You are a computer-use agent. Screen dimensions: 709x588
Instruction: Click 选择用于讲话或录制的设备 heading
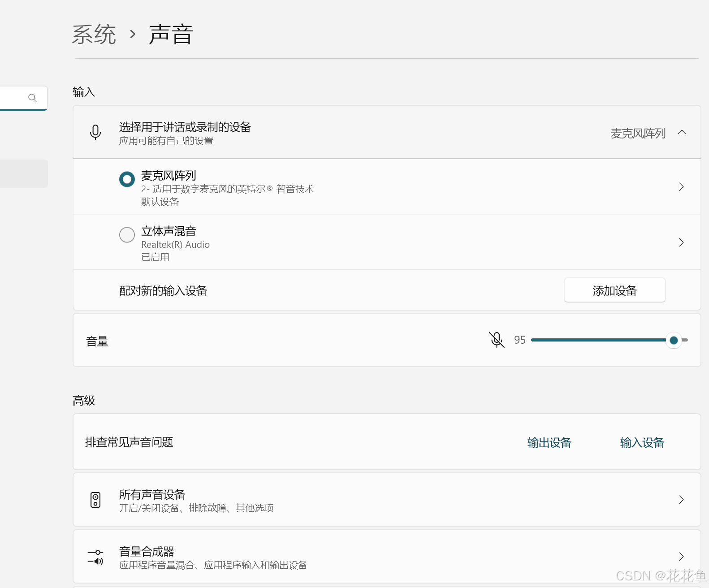pyautogui.click(x=185, y=127)
